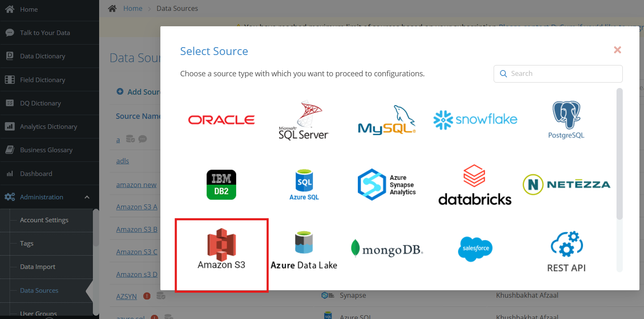Open 'Amazon S3 B' source link
This screenshot has width=644, height=319.
pos(137,229)
